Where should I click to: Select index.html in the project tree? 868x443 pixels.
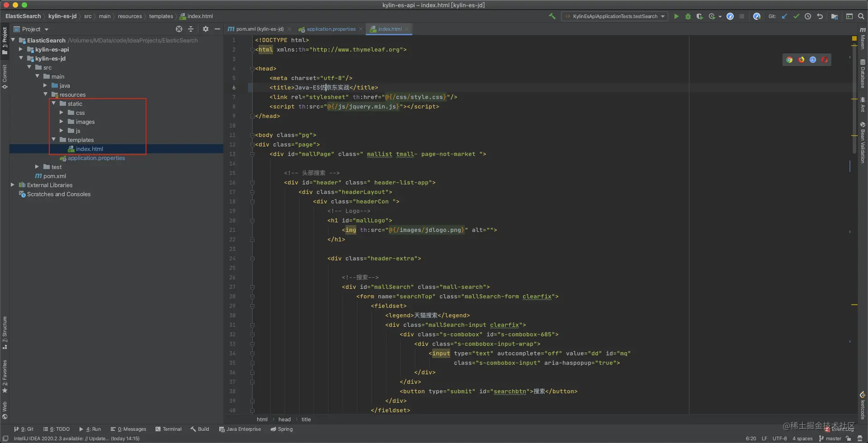coord(90,149)
